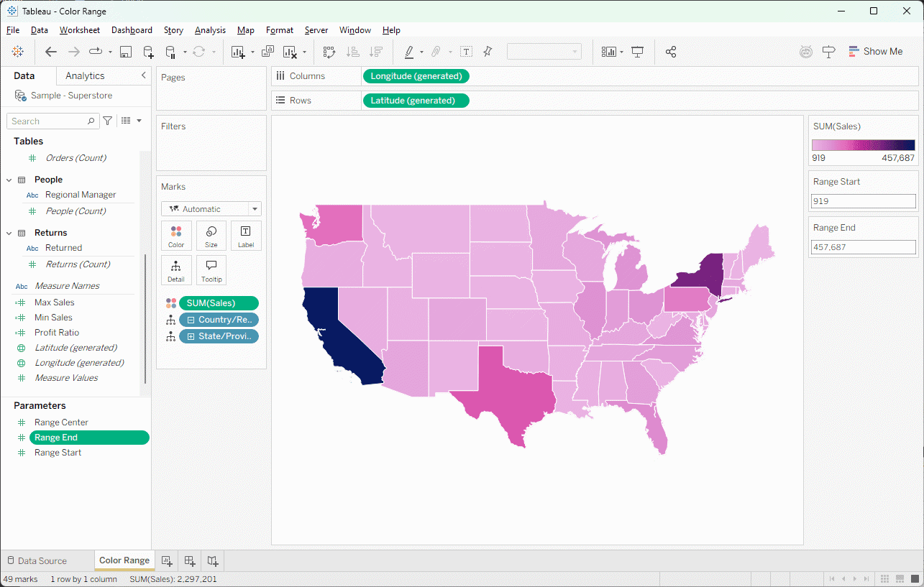Click the Color button on Marks card

[176, 236]
